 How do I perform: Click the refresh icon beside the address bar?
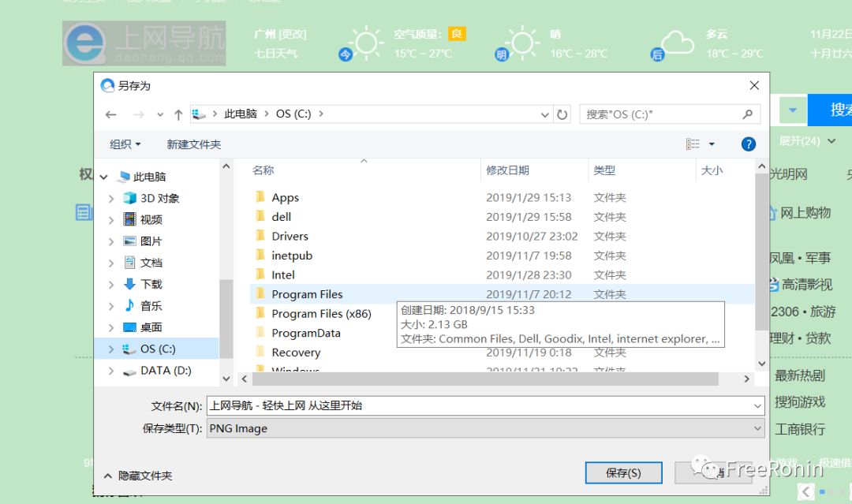click(x=562, y=114)
